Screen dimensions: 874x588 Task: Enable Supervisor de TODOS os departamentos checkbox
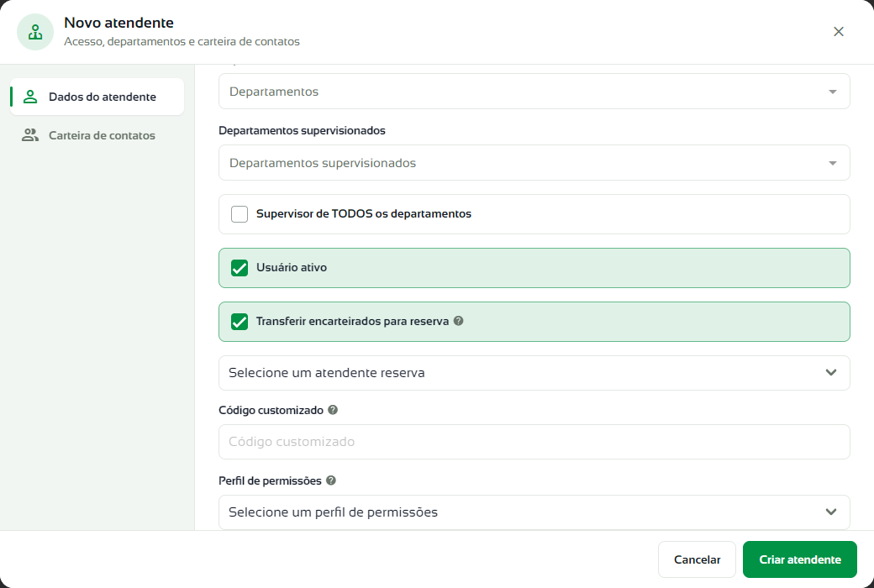(240, 214)
